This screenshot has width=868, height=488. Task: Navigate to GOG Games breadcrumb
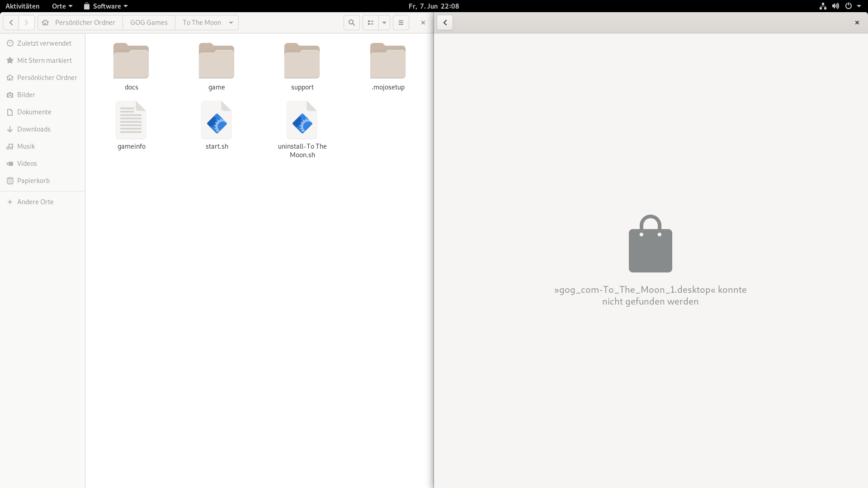click(x=149, y=23)
